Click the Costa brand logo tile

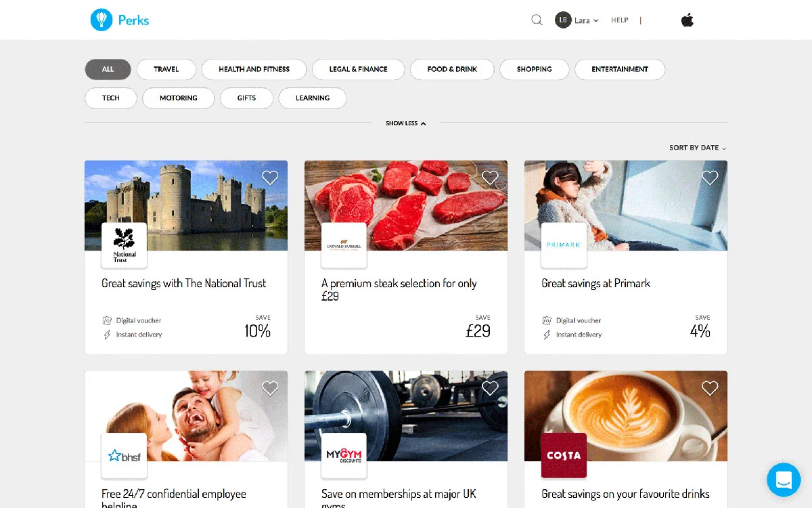pos(564,456)
